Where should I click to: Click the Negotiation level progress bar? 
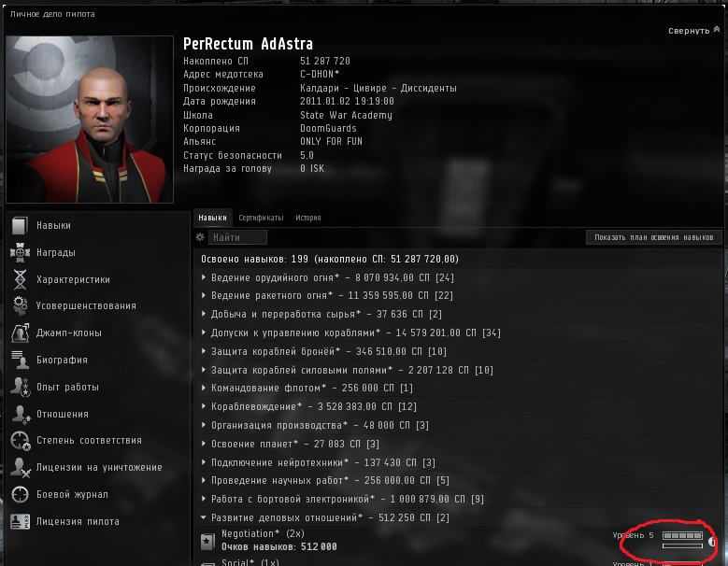(682, 536)
